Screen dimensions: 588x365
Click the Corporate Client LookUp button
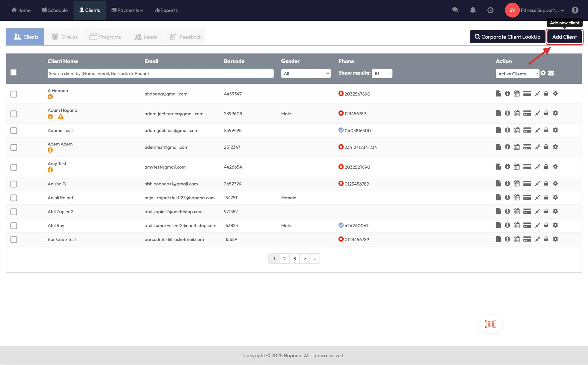(507, 37)
